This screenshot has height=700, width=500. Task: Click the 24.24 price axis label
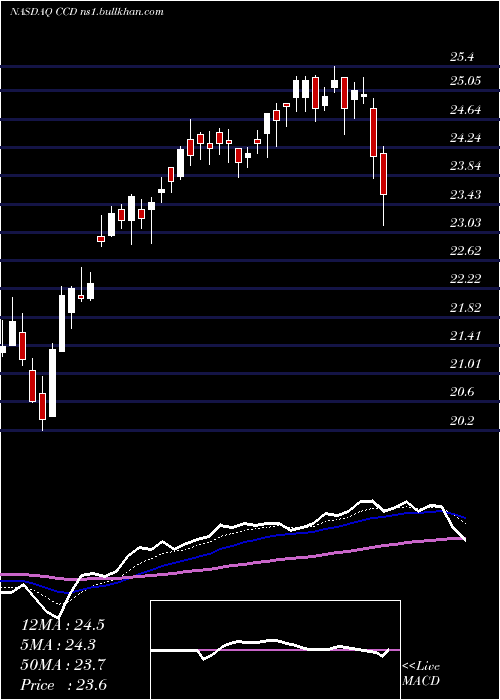(x=466, y=138)
